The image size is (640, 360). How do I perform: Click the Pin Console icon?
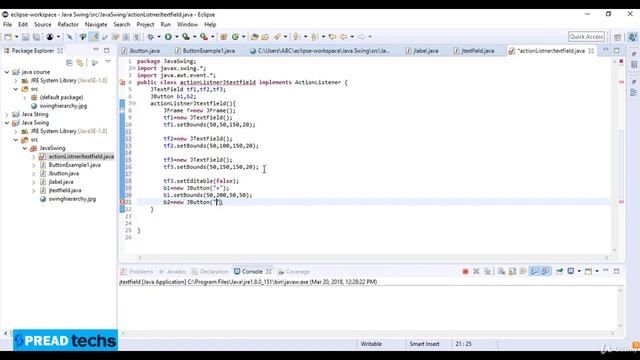pyautogui.click(x=560, y=271)
